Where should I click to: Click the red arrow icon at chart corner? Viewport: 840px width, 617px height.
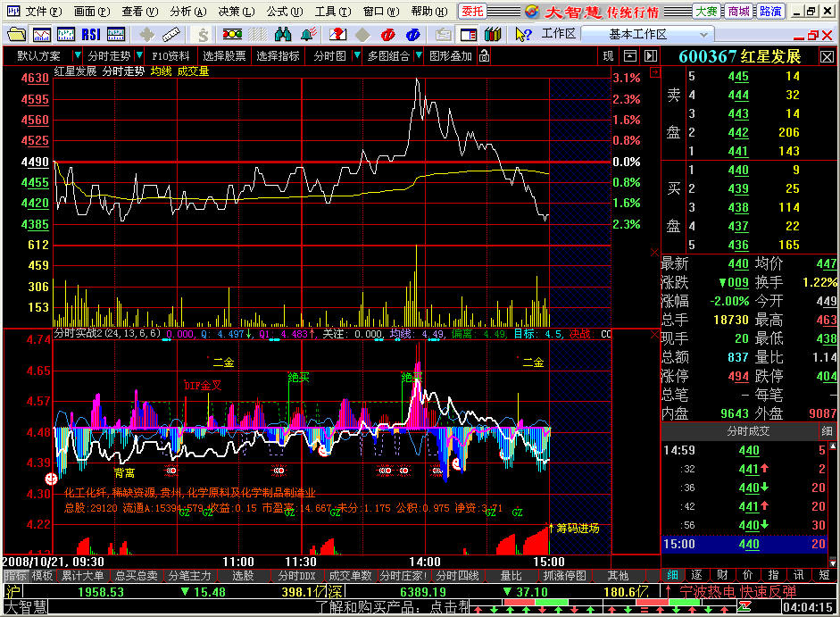tap(654, 71)
